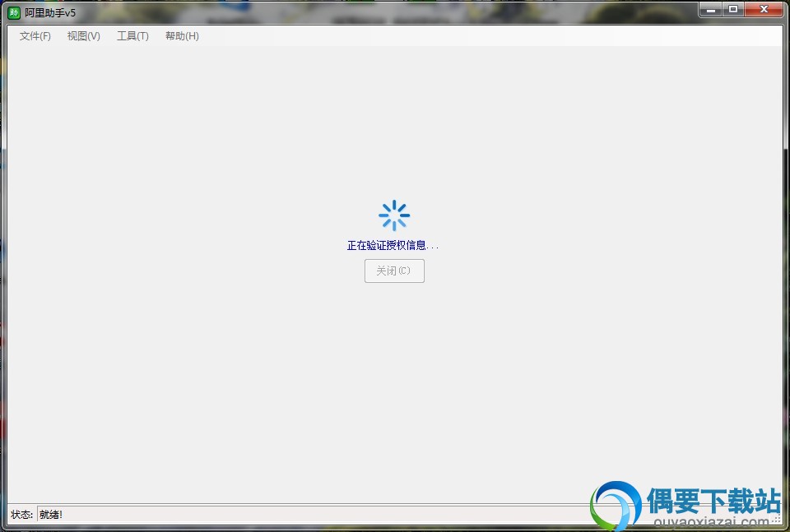Click the 阿里助手v5 window title text

[50, 12]
